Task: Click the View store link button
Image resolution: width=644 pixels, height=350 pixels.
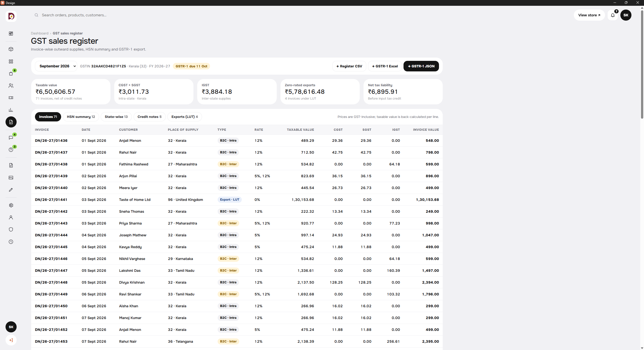Action: click(x=589, y=15)
